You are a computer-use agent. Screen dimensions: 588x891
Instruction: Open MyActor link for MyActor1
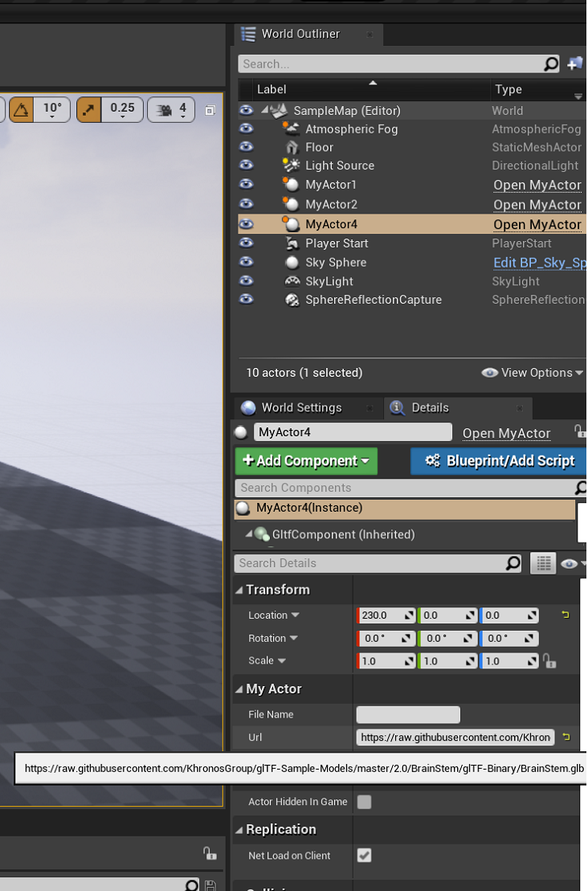coord(537,186)
